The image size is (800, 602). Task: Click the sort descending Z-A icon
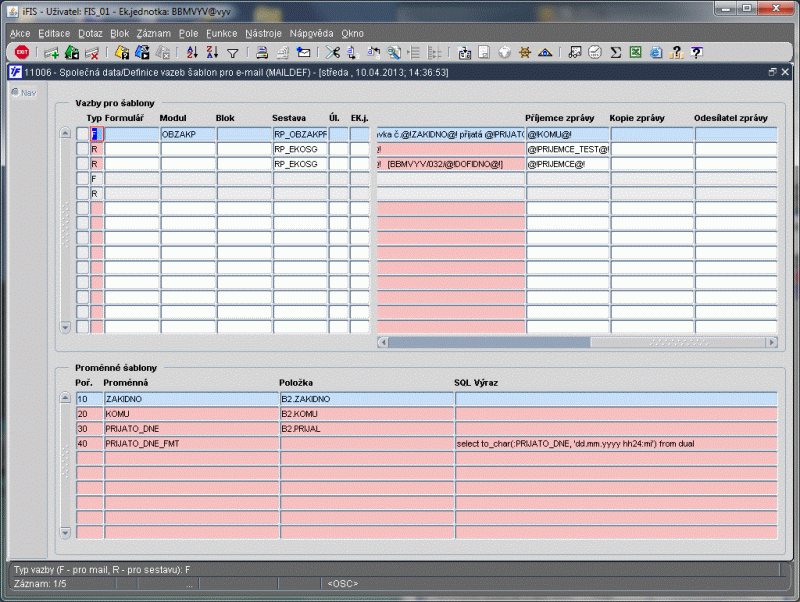212,52
